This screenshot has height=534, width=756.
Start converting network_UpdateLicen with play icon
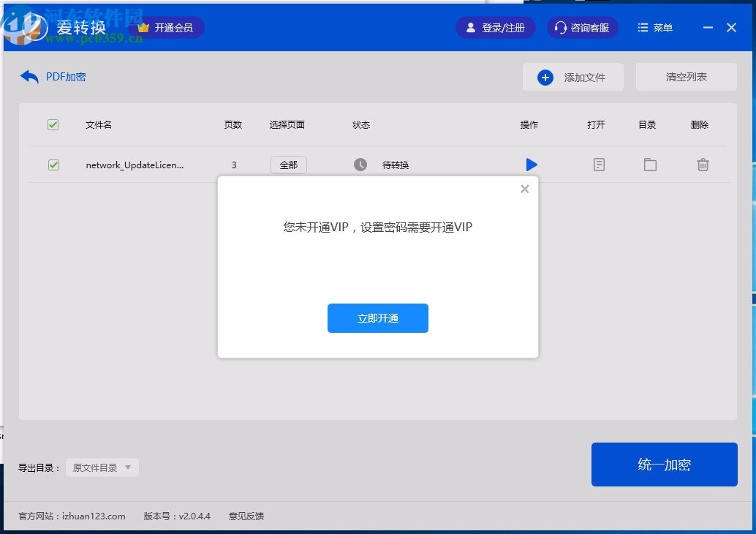pos(532,165)
